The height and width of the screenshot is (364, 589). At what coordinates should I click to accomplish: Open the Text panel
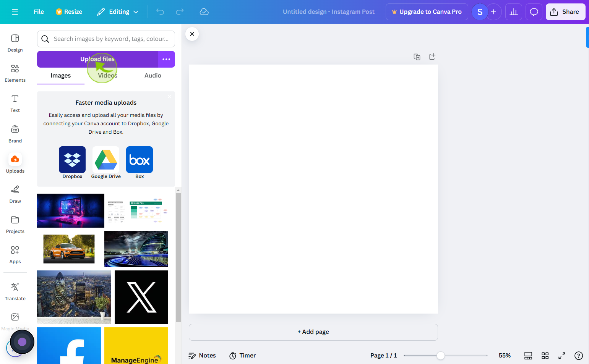(15, 103)
